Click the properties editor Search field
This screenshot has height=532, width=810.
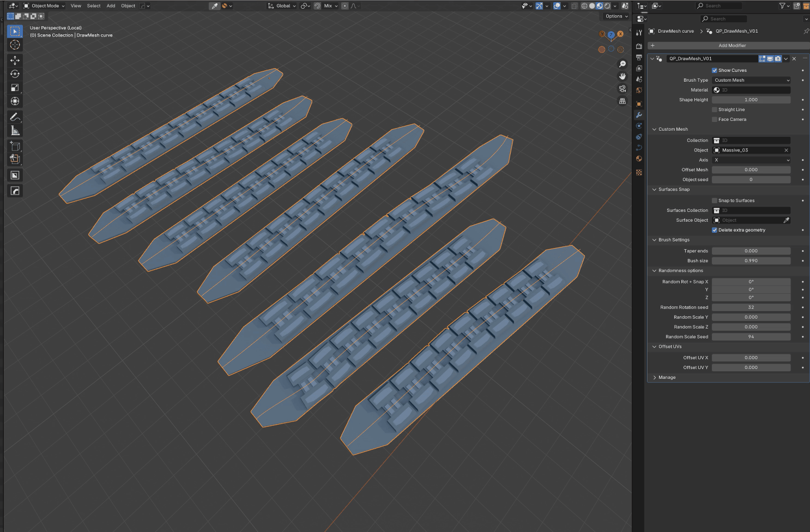click(x=724, y=19)
